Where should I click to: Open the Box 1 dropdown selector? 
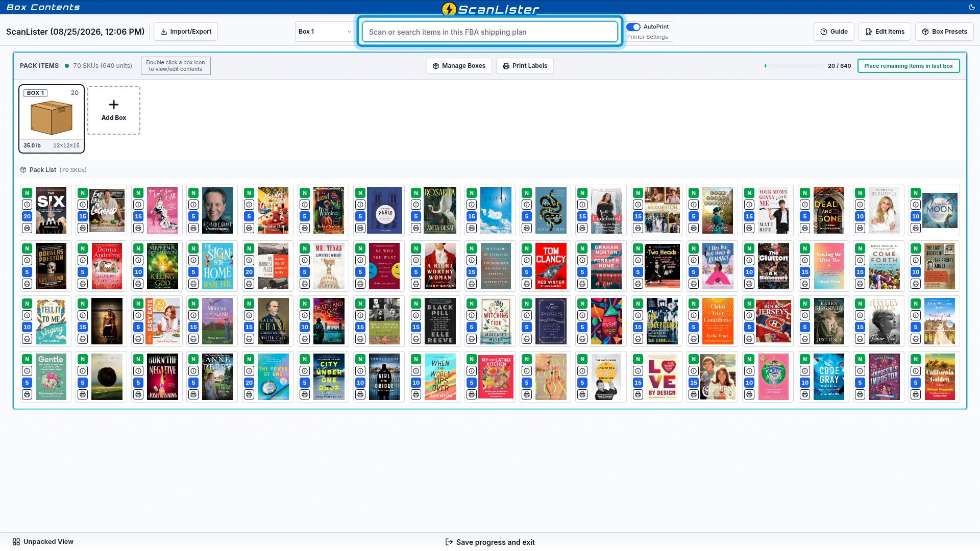325,32
